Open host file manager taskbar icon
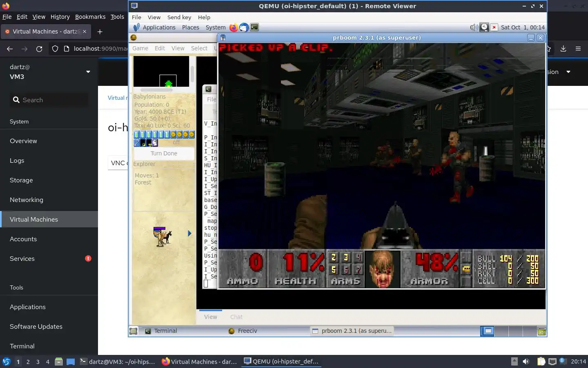 tap(59, 361)
